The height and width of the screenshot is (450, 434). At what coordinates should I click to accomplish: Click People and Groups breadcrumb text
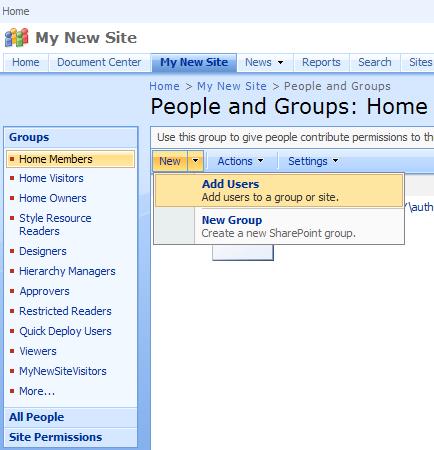click(x=337, y=86)
